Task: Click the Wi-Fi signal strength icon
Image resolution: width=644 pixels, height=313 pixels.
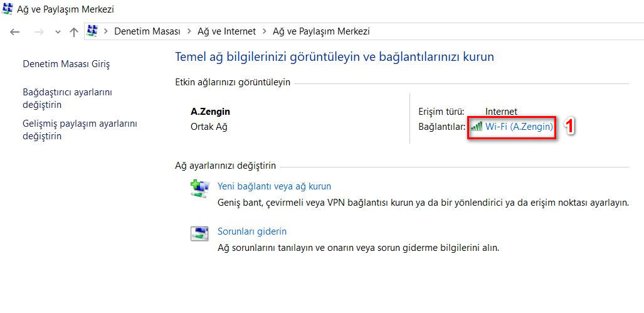Action: [x=477, y=127]
